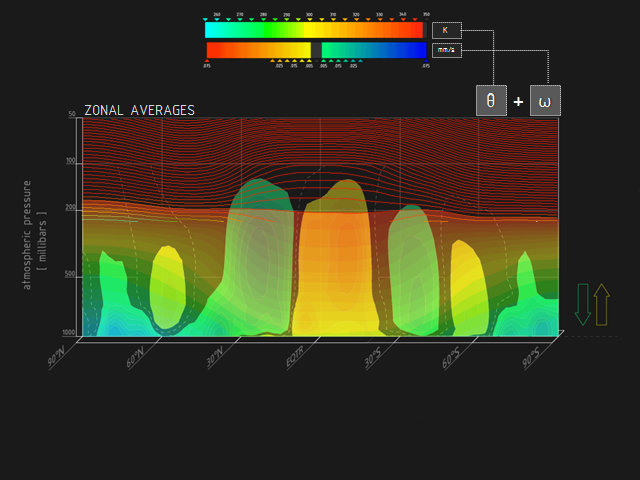Click the mm/s units label box
Viewport: 640px width, 480px height.
(x=446, y=50)
